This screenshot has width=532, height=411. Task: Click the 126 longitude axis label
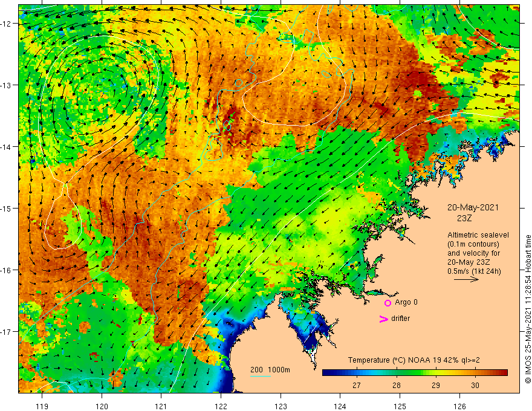click(x=459, y=406)
